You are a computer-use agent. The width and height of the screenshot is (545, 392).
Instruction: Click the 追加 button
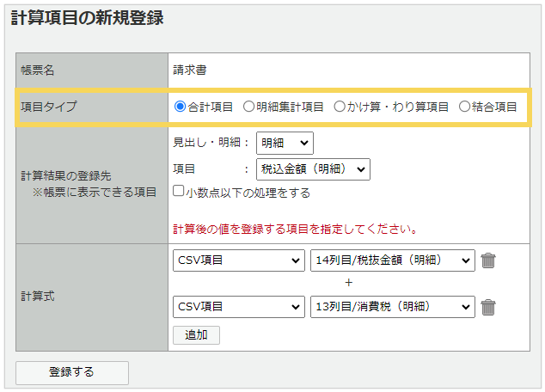tap(196, 334)
